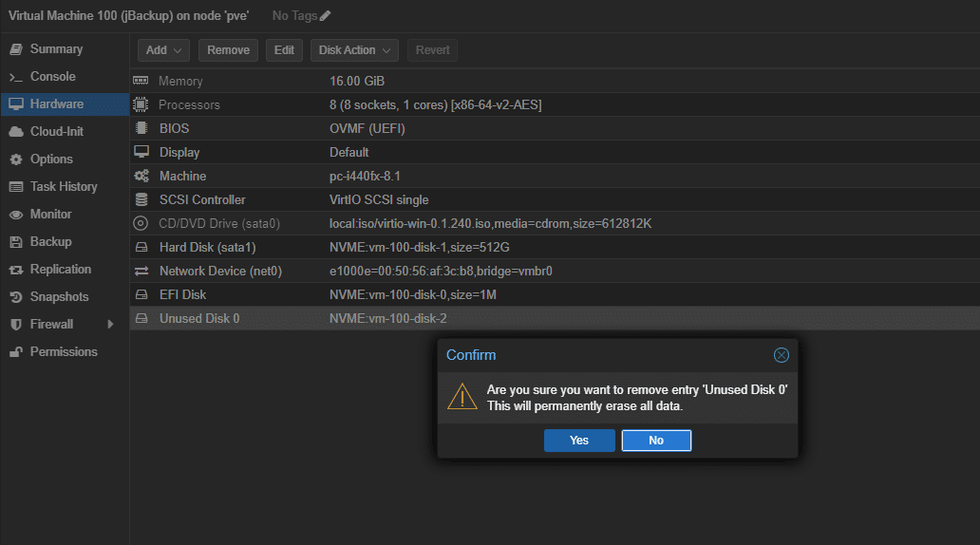View Task History
980x545 pixels.
click(65, 186)
